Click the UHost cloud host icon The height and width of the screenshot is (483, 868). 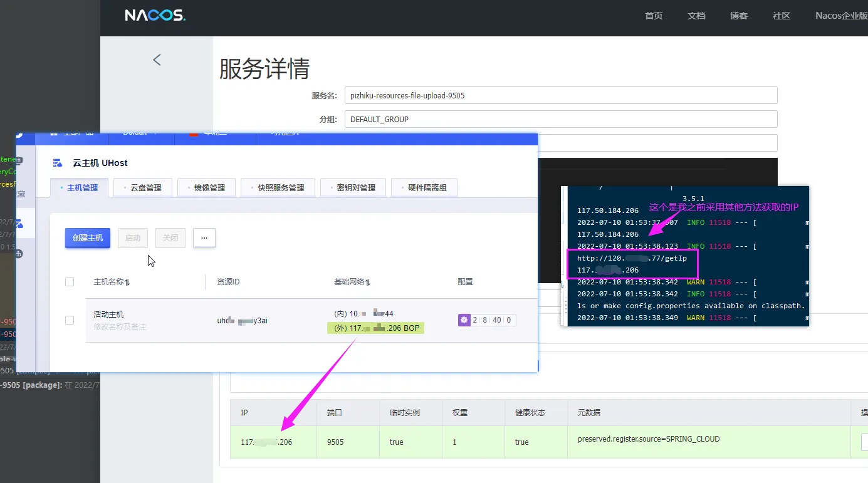tap(58, 163)
